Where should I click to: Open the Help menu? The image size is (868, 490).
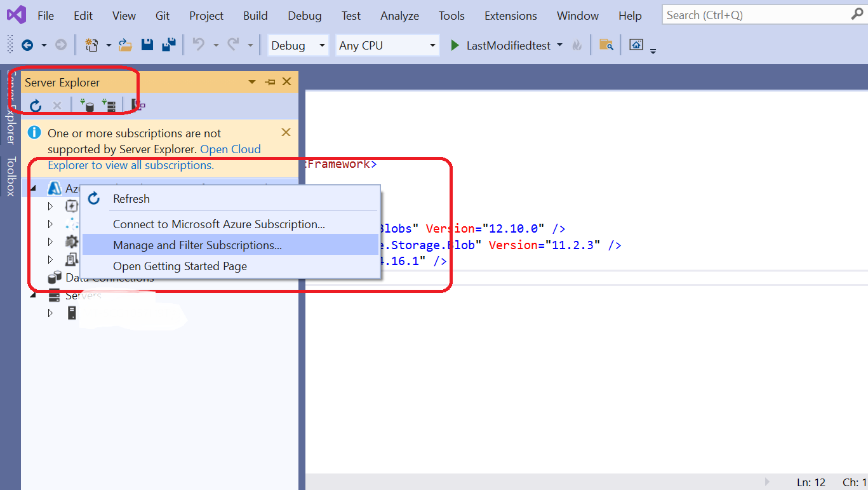[630, 15]
